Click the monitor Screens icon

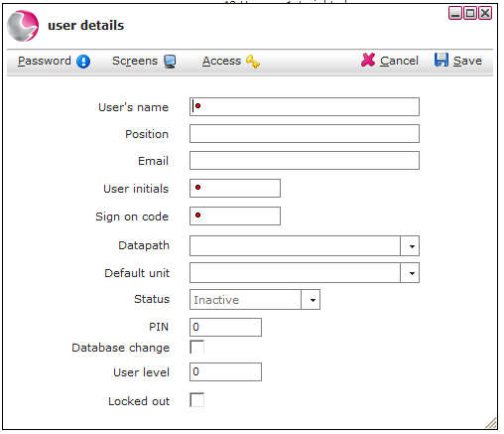pos(170,62)
